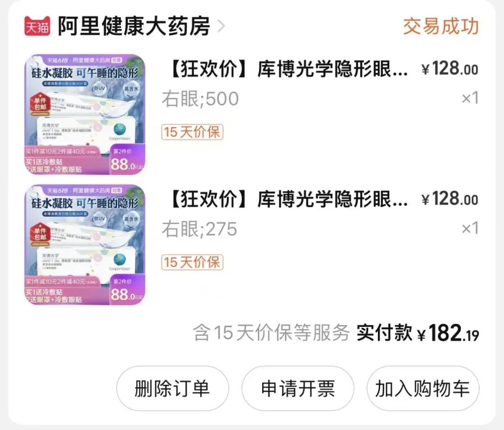Tap the first 15天价保 tag
This screenshot has height=430, width=504.
click(192, 132)
